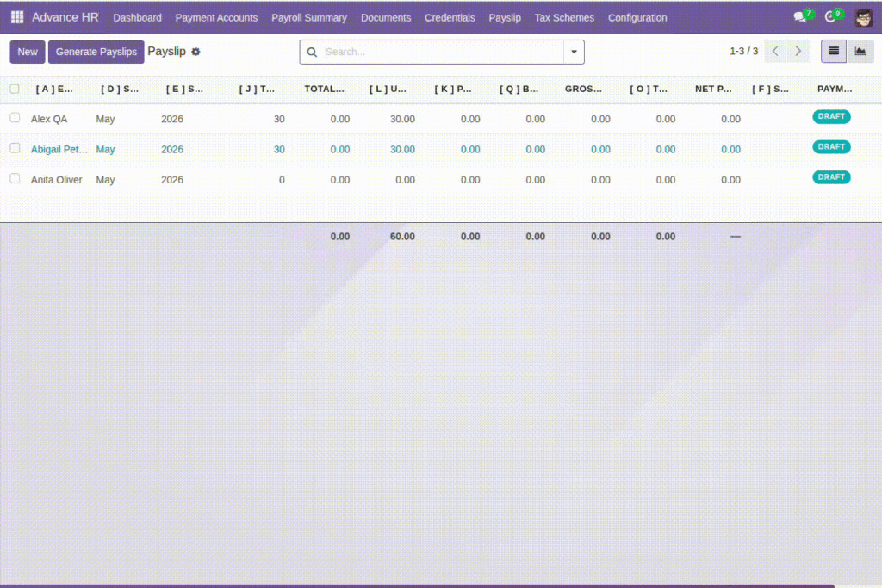Click the Payslip settings gear icon

tap(196, 52)
